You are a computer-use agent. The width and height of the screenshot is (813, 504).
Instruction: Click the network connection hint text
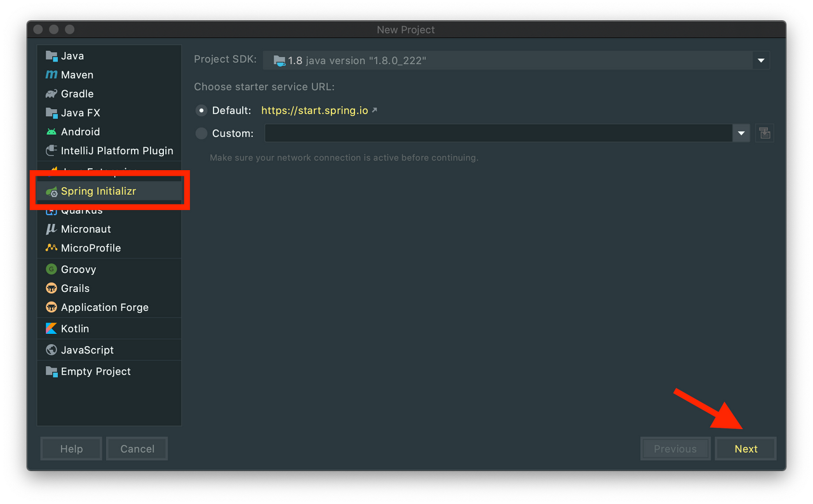click(x=344, y=157)
